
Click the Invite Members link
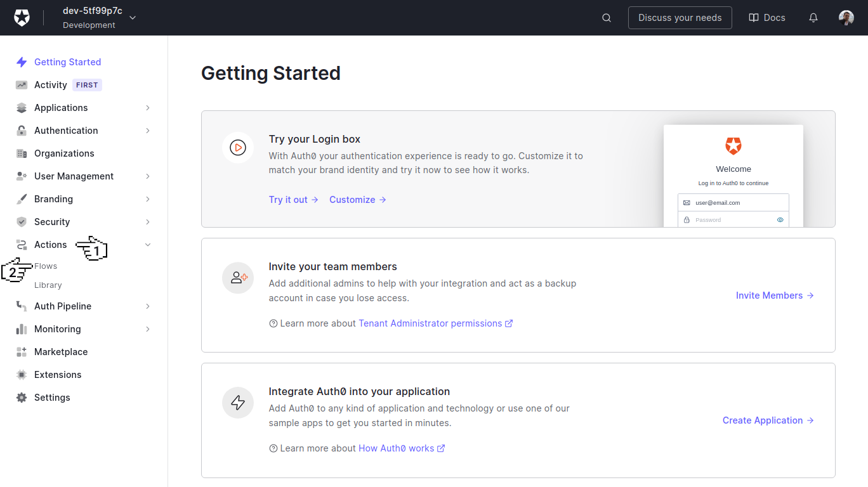769,295
